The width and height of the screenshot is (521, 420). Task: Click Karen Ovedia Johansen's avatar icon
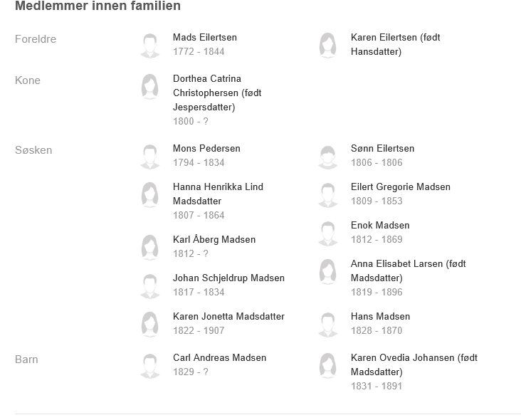[327, 365]
